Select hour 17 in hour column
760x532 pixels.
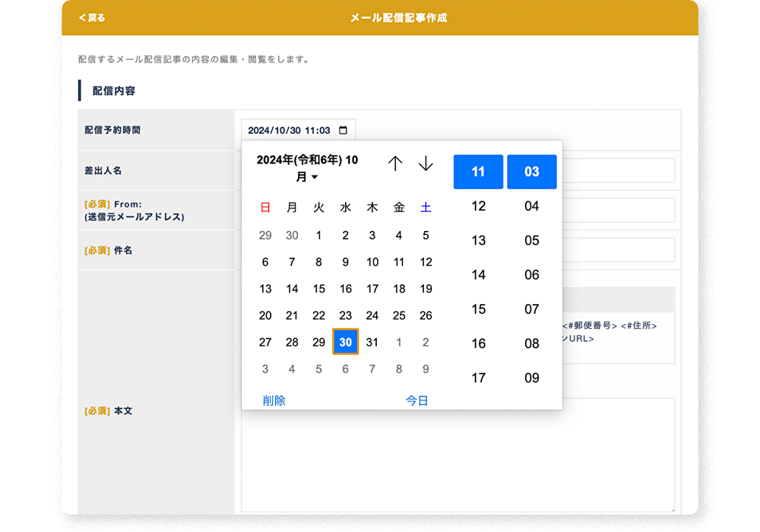pyautogui.click(x=478, y=378)
